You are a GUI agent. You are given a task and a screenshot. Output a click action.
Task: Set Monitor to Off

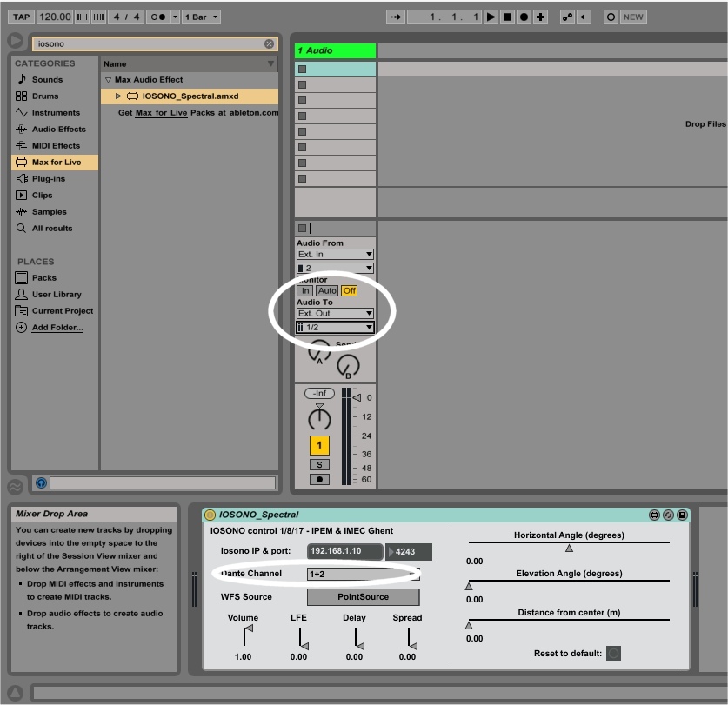(349, 291)
